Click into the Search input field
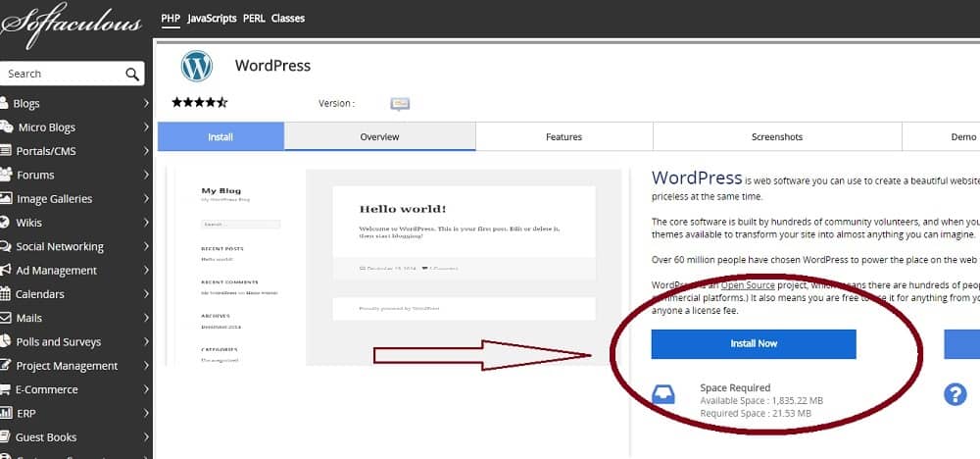The width and height of the screenshot is (980, 459). pyautogui.click(x=63, y=74)
